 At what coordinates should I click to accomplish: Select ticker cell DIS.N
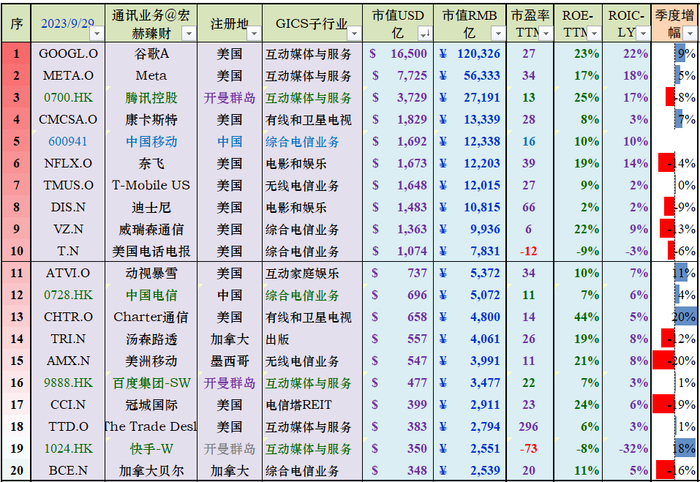[68, 207]
